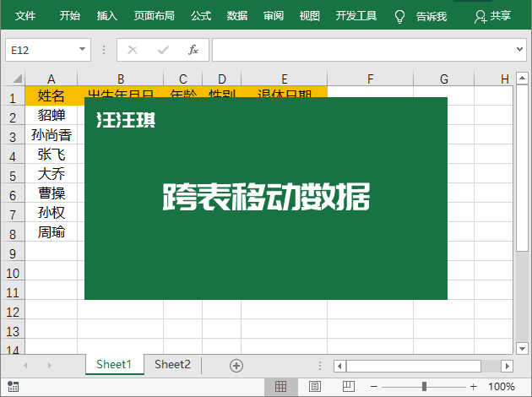Screen dimensions: 532x397
Task: Click the horizontal scrollbar left arrow
Action: coord(339,366)
